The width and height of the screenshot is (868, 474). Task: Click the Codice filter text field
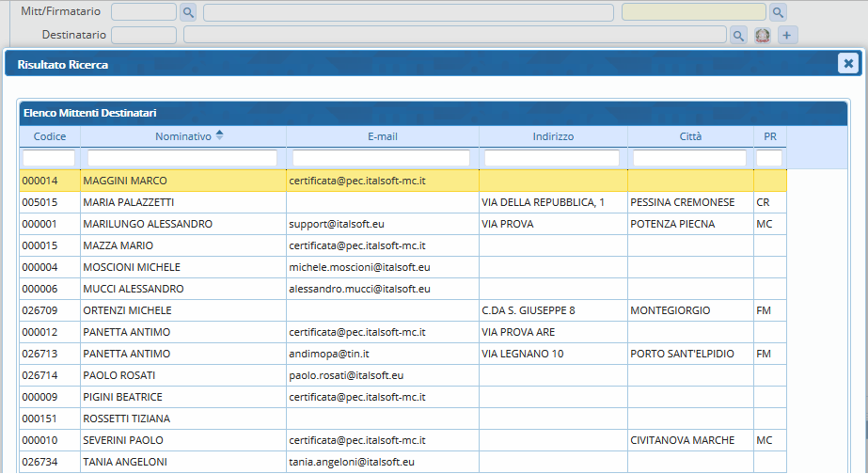49,158
